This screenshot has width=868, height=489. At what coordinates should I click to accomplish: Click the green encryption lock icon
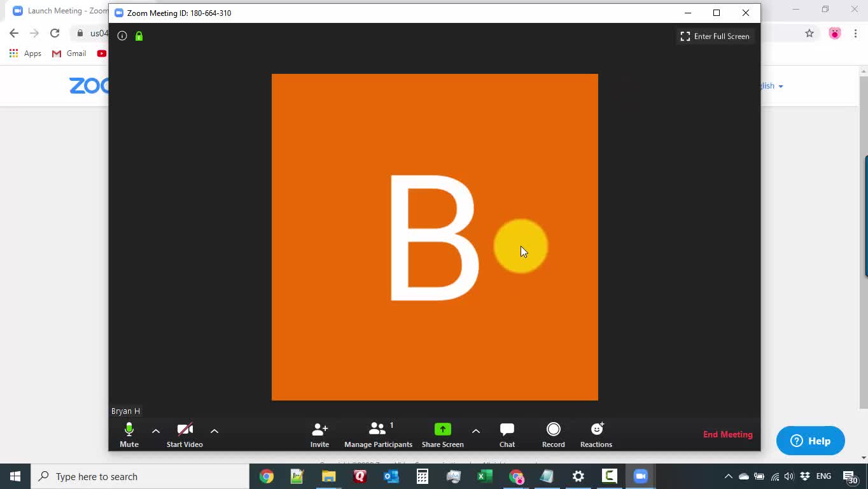[139, 36]
